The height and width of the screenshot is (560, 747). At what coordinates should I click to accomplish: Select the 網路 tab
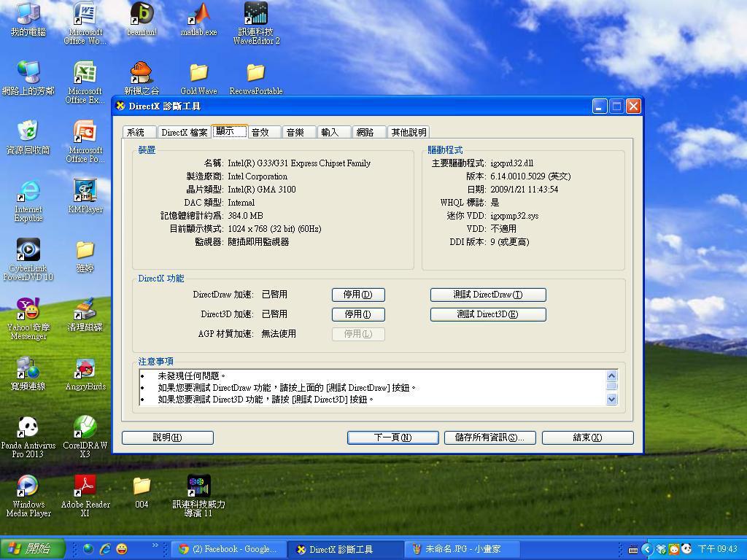365,132
